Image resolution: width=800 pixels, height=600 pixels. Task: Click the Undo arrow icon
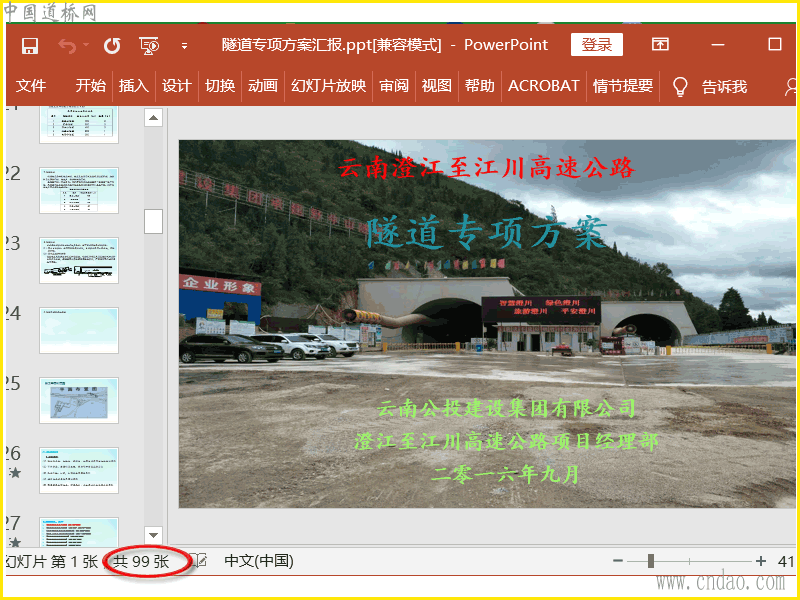point(67,46)
